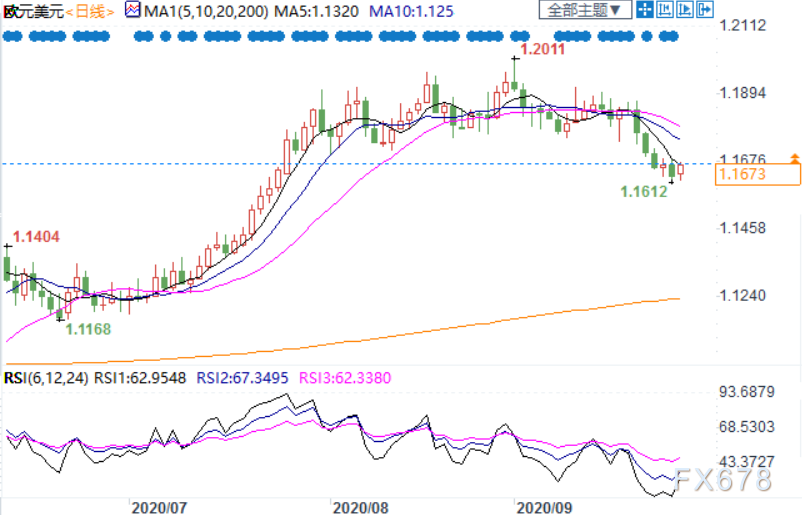Click the fit-to-left-edge chart icon
The image size is (802, 515).
click(665, 10)
